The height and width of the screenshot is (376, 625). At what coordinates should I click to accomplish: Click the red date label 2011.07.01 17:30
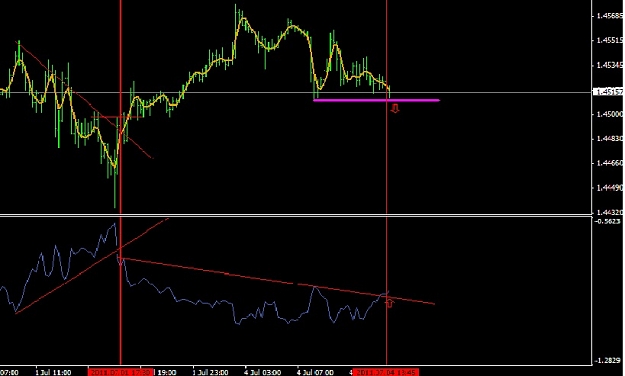coord(120,372)
